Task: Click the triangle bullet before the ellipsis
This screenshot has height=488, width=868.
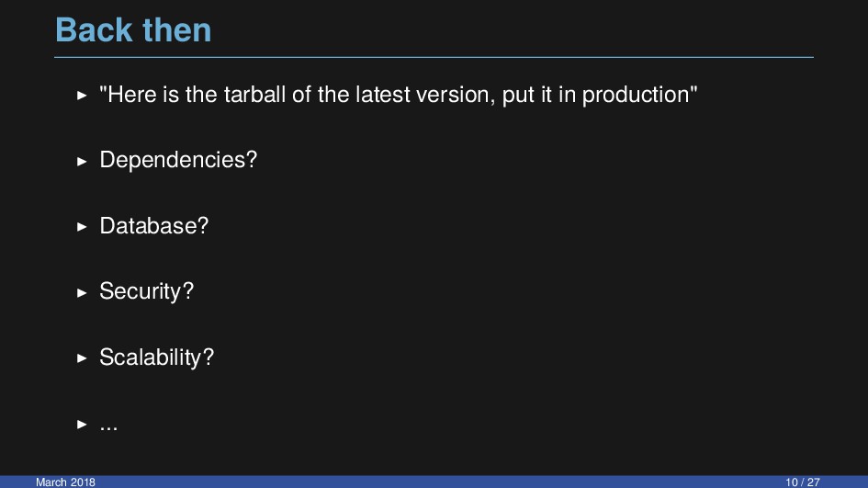Action: 82,425
